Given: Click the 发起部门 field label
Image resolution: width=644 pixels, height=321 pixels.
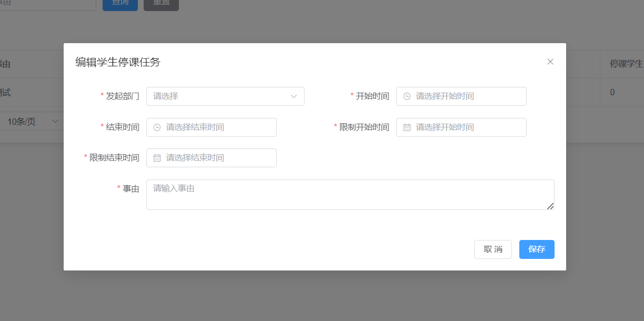Looking at the screenshot, I should pyautogui.click(x=123, y=96).
